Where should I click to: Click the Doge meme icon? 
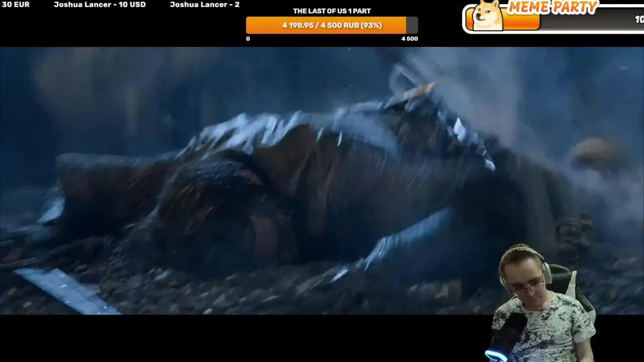point(488,15)
